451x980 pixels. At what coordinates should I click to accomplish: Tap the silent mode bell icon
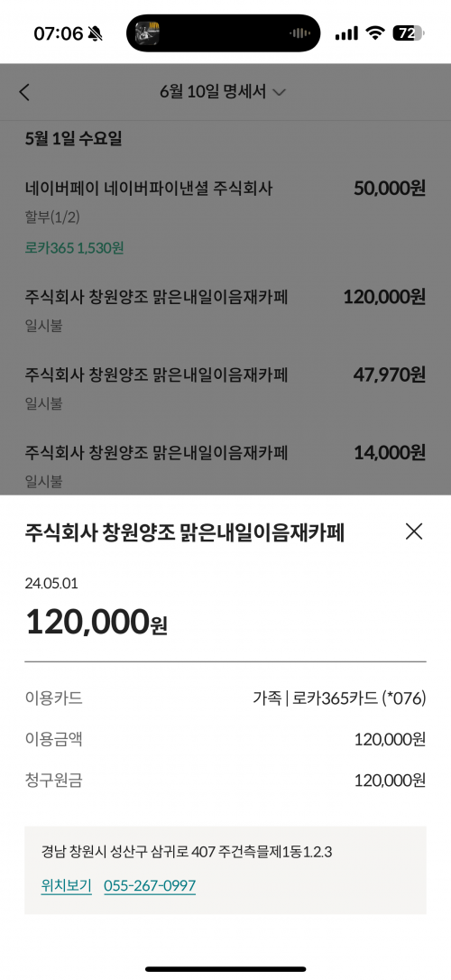pos(96,33)
